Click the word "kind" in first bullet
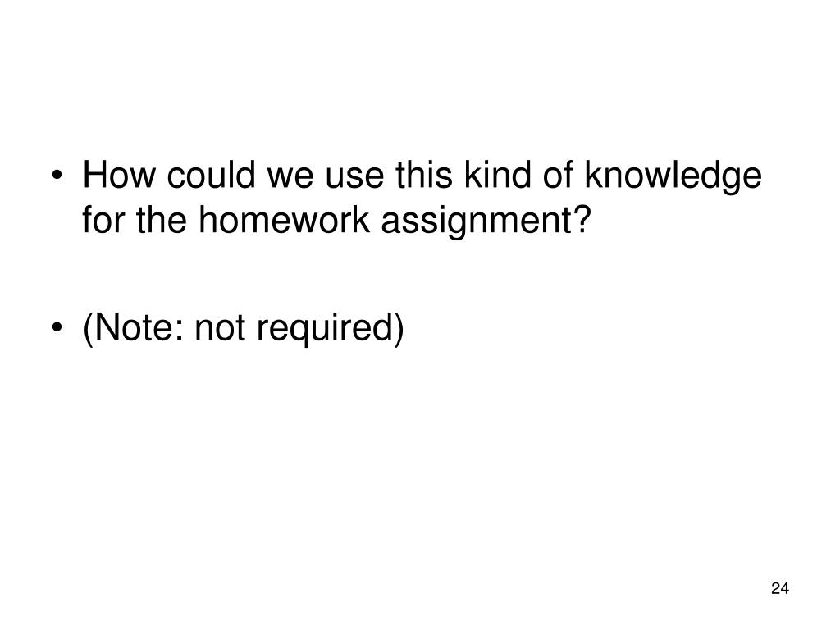This screenshot has height=630, width=840. click(x=497, y=175)
